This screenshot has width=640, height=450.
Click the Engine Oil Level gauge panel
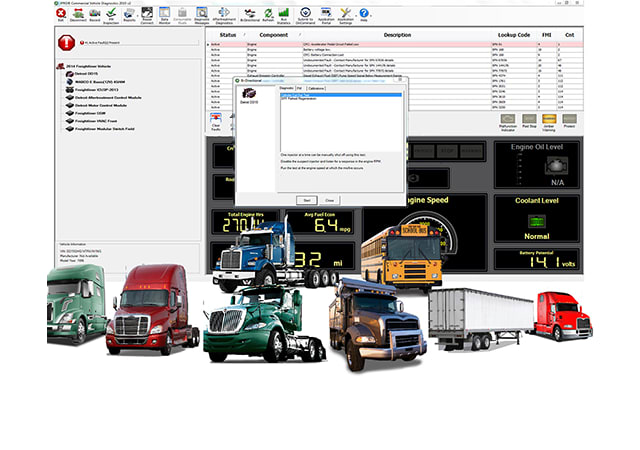pos(536,165)
